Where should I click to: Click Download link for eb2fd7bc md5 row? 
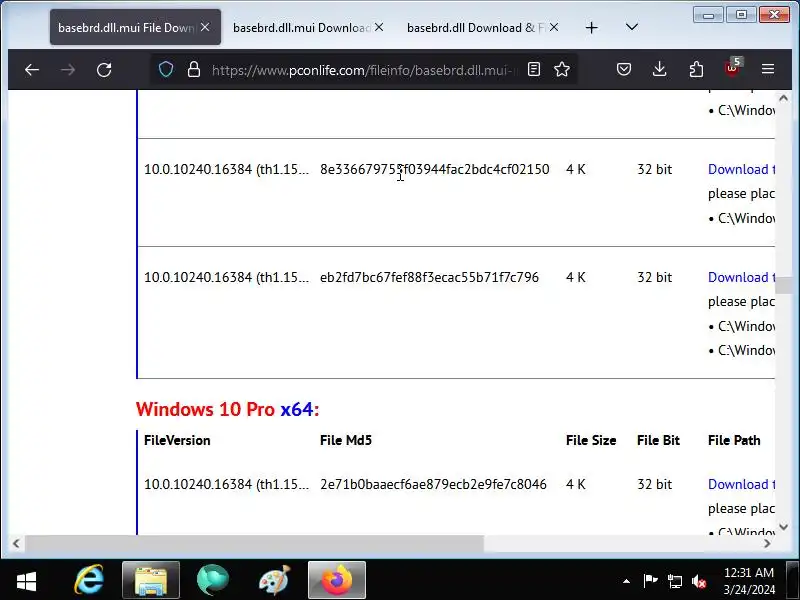coord(741,278)
